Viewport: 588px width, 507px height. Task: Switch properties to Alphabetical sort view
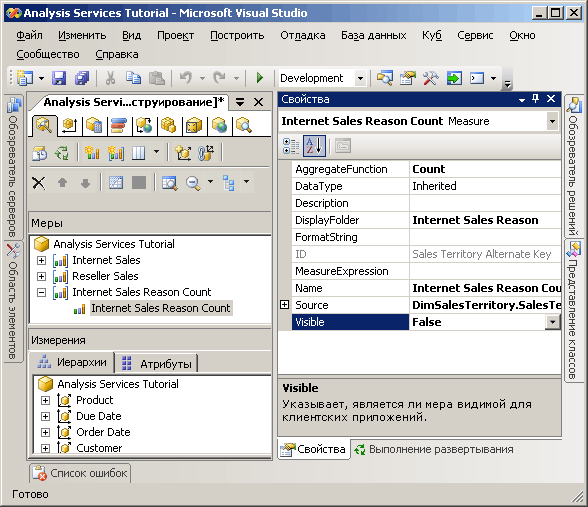coord(314,146)
